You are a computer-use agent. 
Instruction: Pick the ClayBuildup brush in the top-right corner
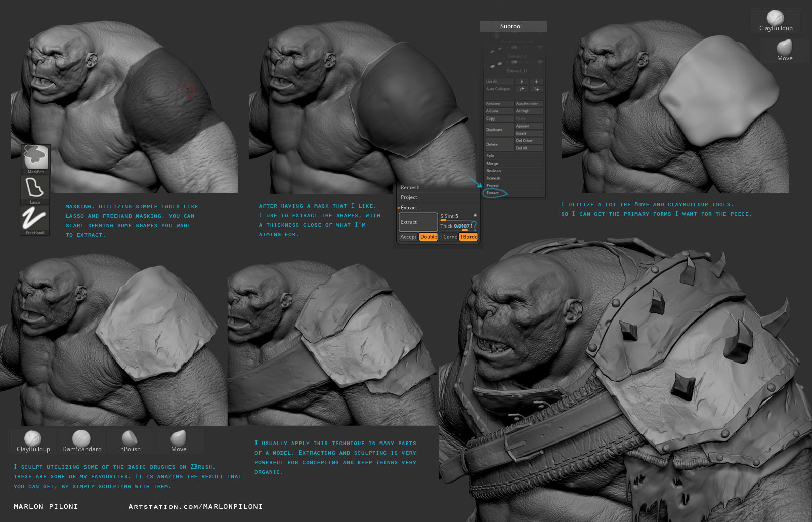776,21
